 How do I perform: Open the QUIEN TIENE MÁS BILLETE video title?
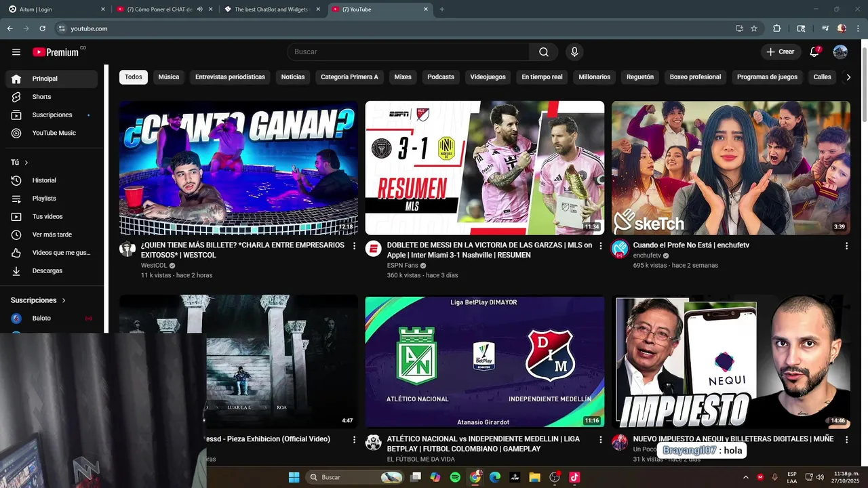point(243,250)
